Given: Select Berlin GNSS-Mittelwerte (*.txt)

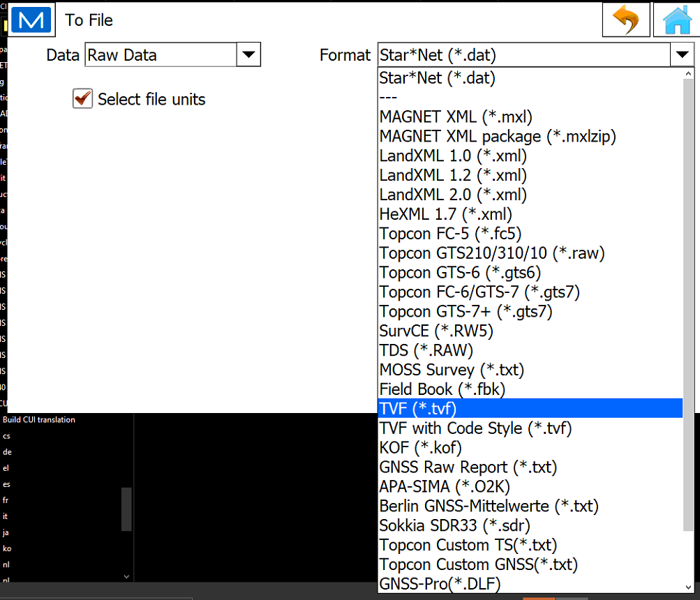Looking at the screenshot, I should coord(530,506).
